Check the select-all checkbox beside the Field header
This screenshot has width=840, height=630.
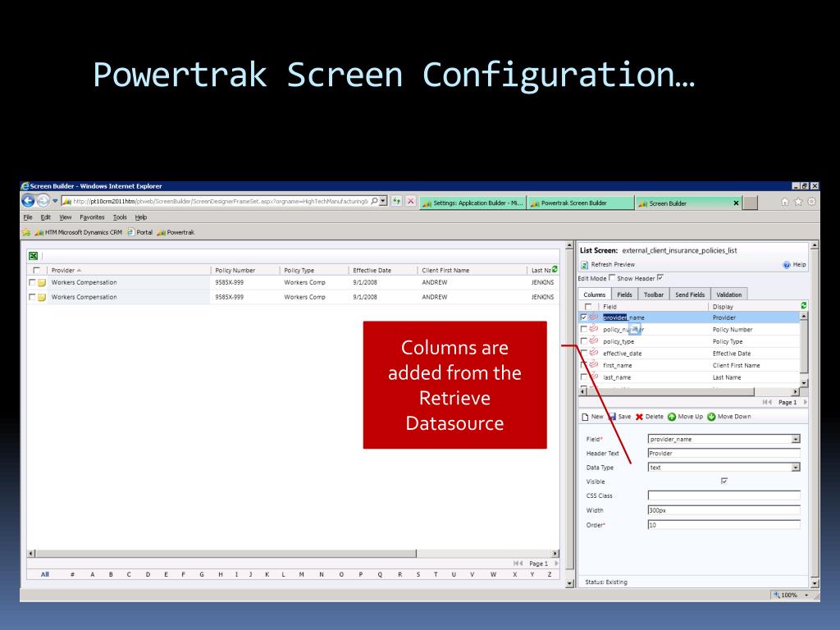(x=588, y=307)
